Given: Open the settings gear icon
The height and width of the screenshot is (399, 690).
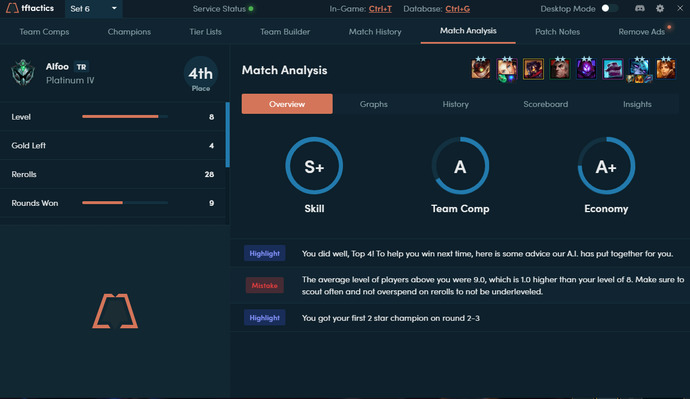Looking at the screenshot, I should click(660, 8).
